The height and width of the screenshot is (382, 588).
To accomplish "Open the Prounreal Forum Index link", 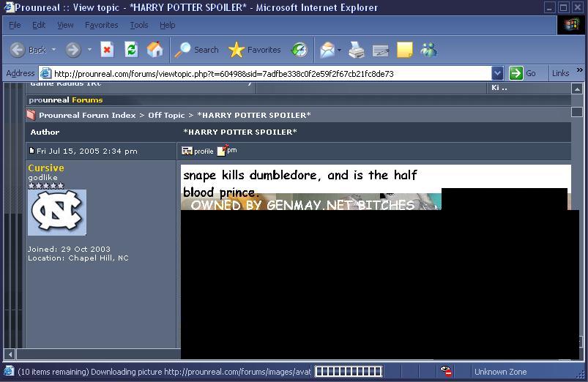I will [x=87, y=115].
